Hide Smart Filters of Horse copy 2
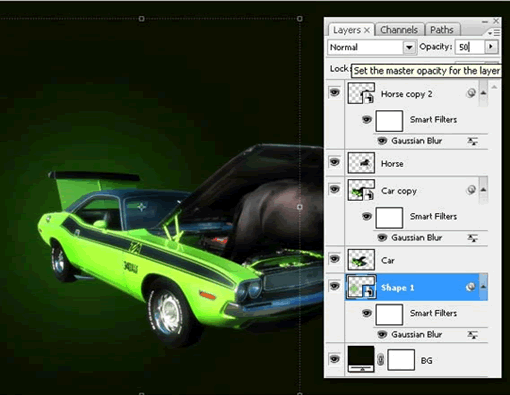 click(366, 119)
